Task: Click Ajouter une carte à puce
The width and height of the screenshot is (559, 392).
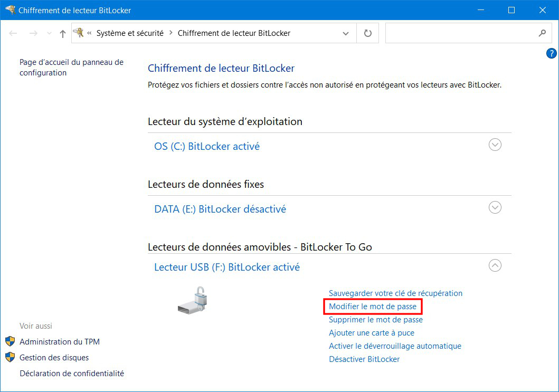Action: pyautogui.click(x=372, y=332)
